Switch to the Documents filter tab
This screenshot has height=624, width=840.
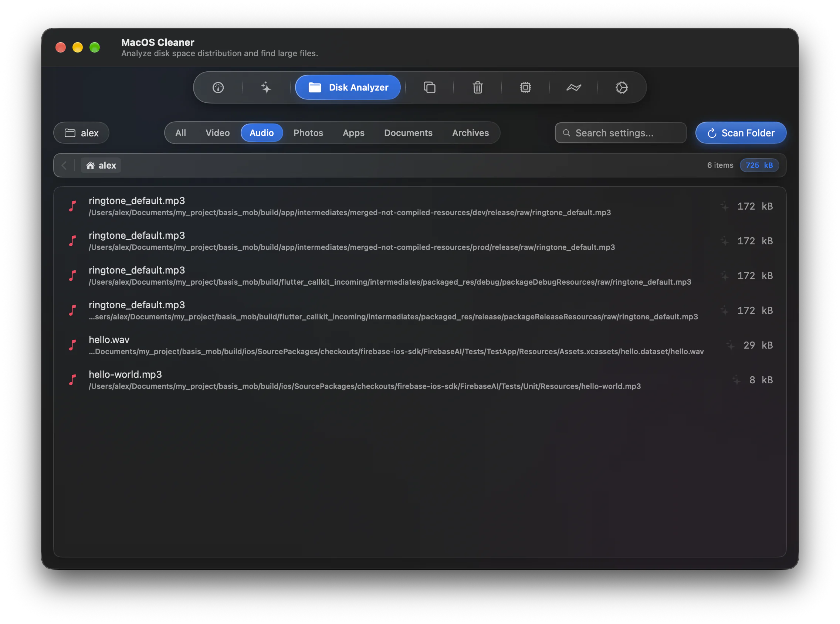point(408,133)
